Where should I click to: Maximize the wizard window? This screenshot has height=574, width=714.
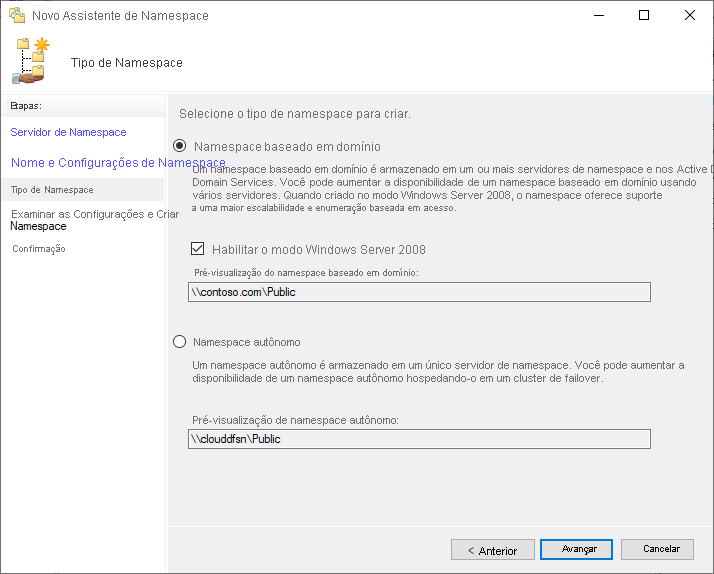point(644,15)
